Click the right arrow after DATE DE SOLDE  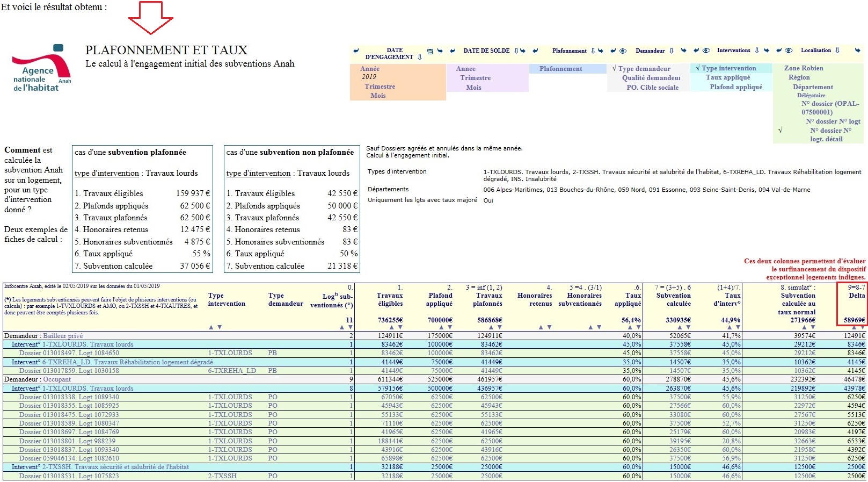(523, 51)
